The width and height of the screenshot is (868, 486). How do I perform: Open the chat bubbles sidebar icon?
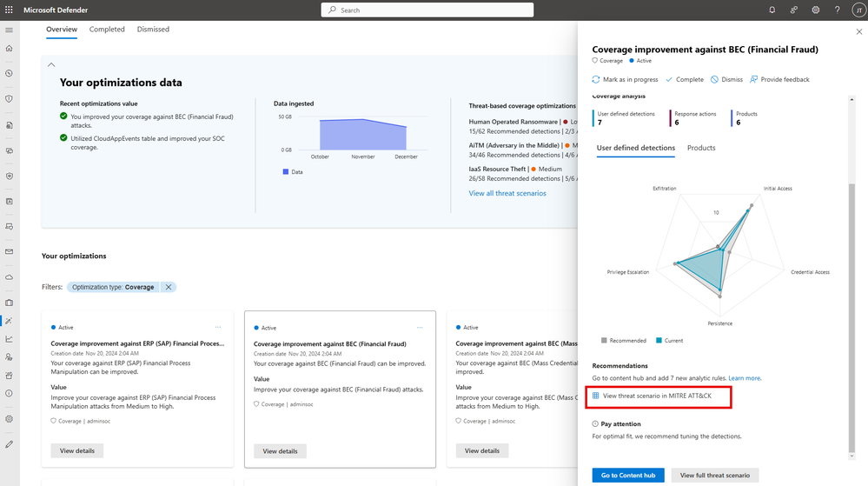pyautogui.click(x=9, y=150)
